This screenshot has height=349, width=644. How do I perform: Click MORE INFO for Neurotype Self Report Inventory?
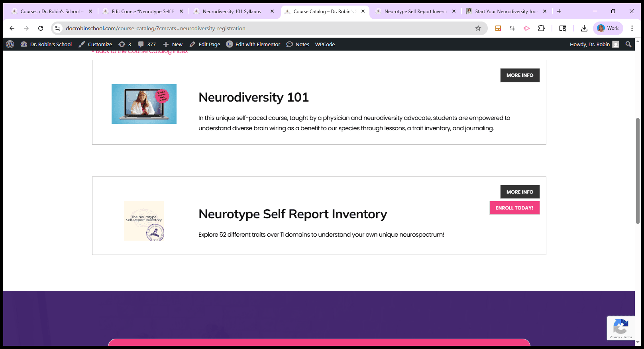pyautogui.click(x=520, y=192)
